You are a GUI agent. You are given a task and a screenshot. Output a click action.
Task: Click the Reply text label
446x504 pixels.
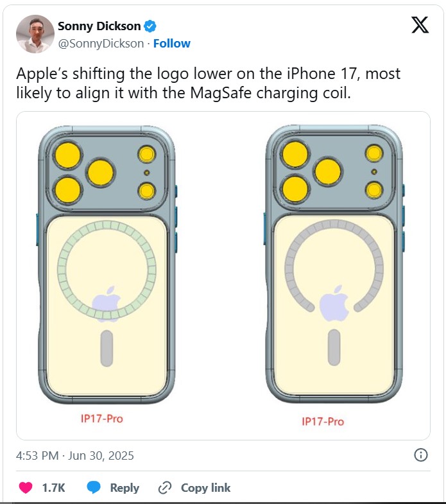click(x=124, y=488)
